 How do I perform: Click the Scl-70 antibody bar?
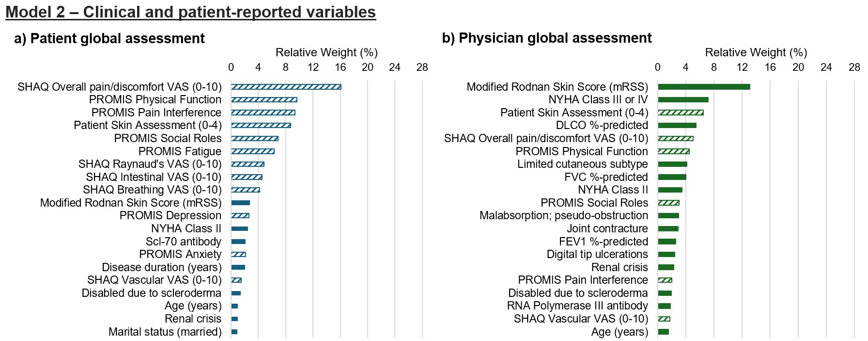(238, 242)
